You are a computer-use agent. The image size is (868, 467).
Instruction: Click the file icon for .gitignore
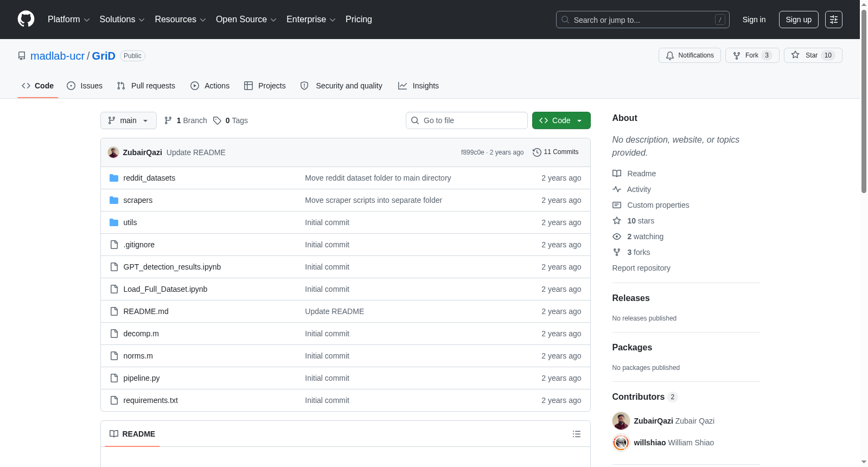coord(114,245)
